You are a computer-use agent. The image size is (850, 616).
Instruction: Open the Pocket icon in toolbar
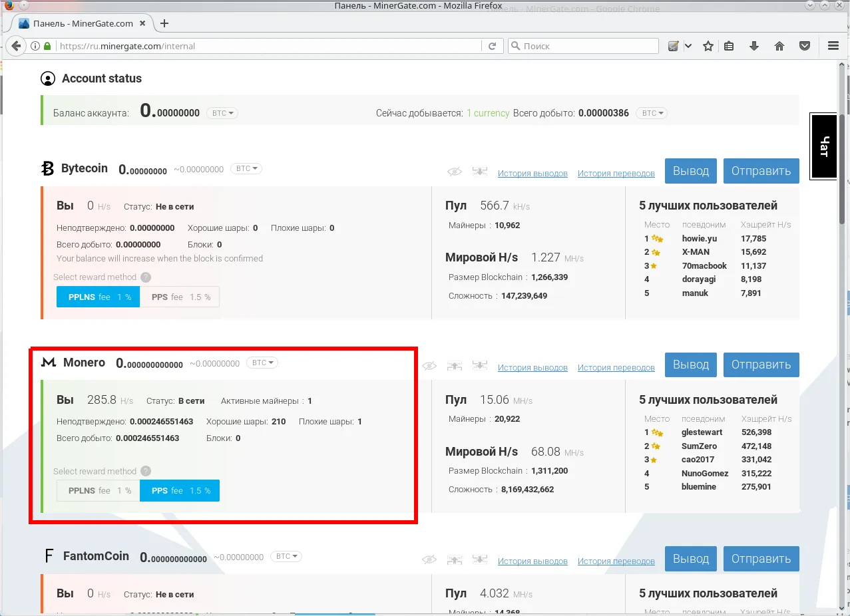tap(805, 46)
